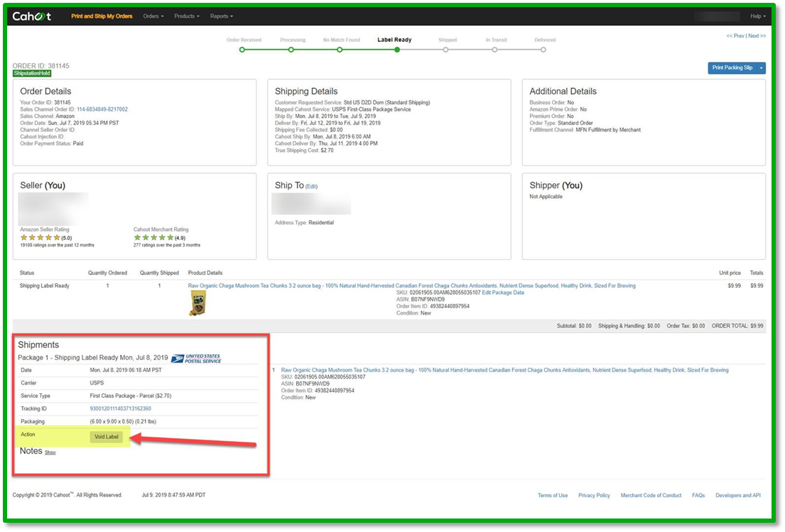Click the In Transit step circle
Screen dimensions: 785x532
[x=494, y=50]
